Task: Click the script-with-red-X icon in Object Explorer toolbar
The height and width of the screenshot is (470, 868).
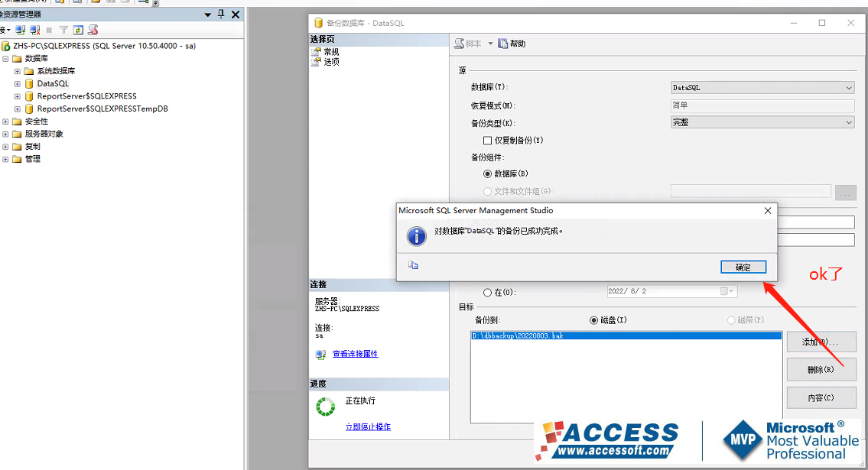Action: [93, 30]
